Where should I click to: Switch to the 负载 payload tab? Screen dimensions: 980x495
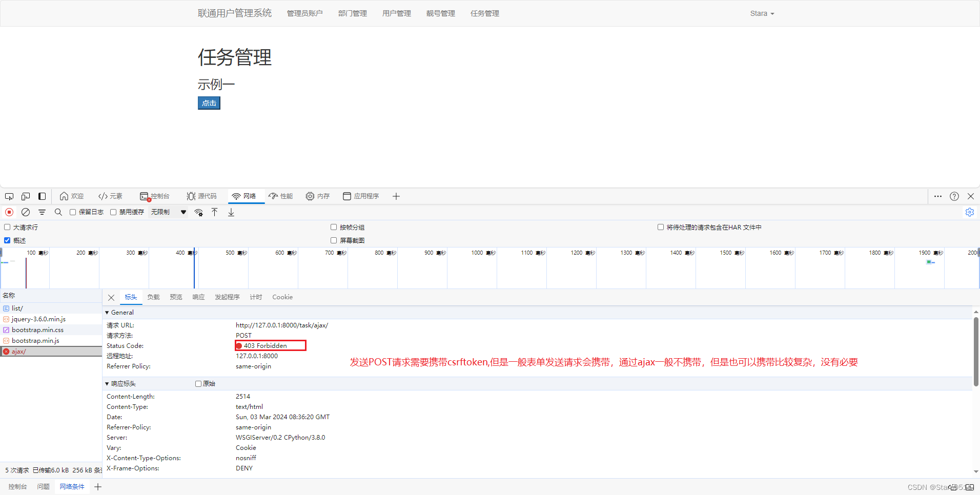pos(153,297)
